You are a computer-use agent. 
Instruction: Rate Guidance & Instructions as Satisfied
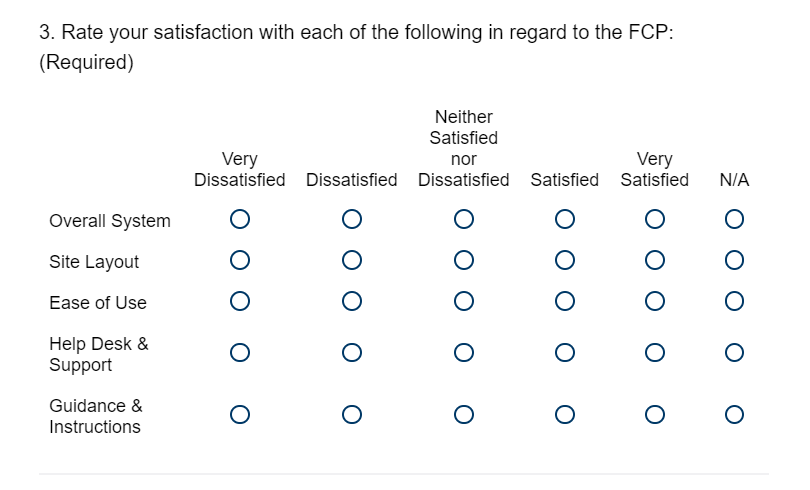564,414
